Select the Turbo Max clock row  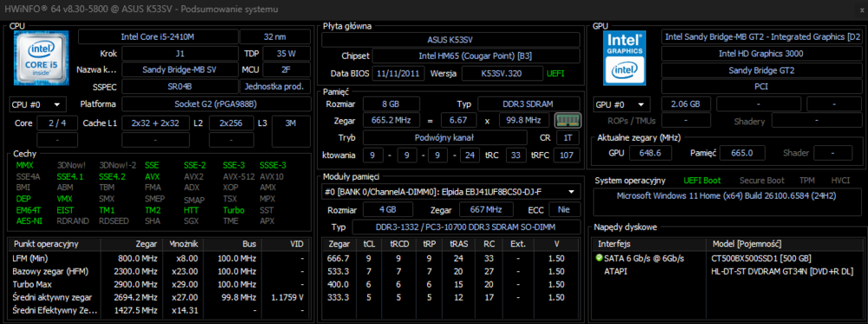point(158,285)
